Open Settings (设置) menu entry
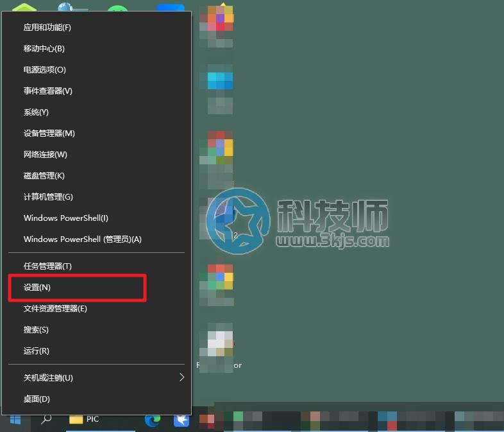 [x=96, y=288]
